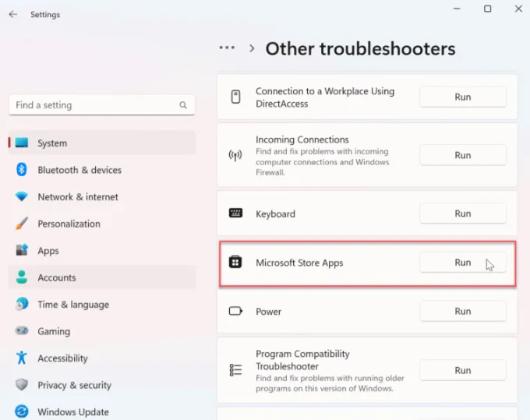Image resolution: width=530 pixels, height=420 pixels.
Task: Select Time & language in sidebar
Action: pyautogui.click(x=72, y=305)
